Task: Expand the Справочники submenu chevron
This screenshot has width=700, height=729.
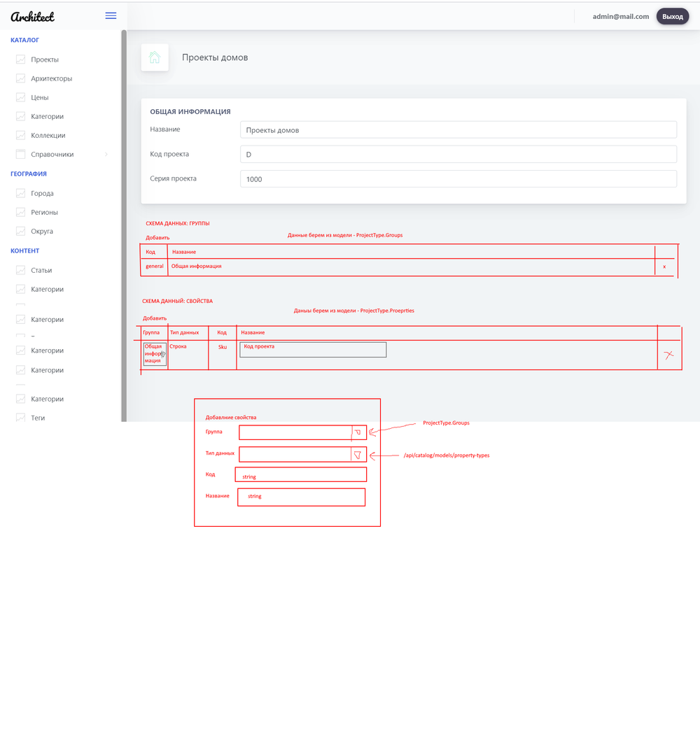Action: click(x=106, y=155)
